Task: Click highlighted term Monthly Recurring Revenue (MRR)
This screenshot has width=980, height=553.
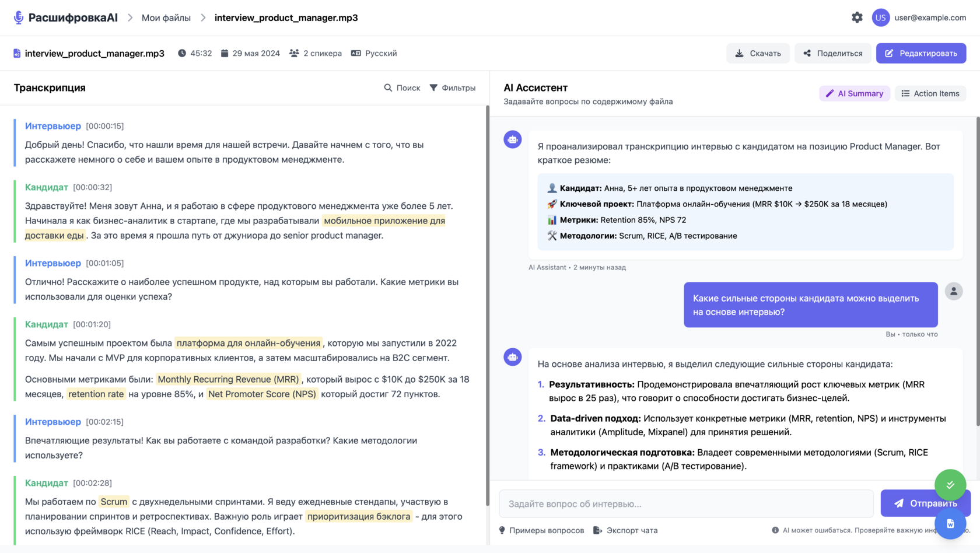Action: pos(228,379)
